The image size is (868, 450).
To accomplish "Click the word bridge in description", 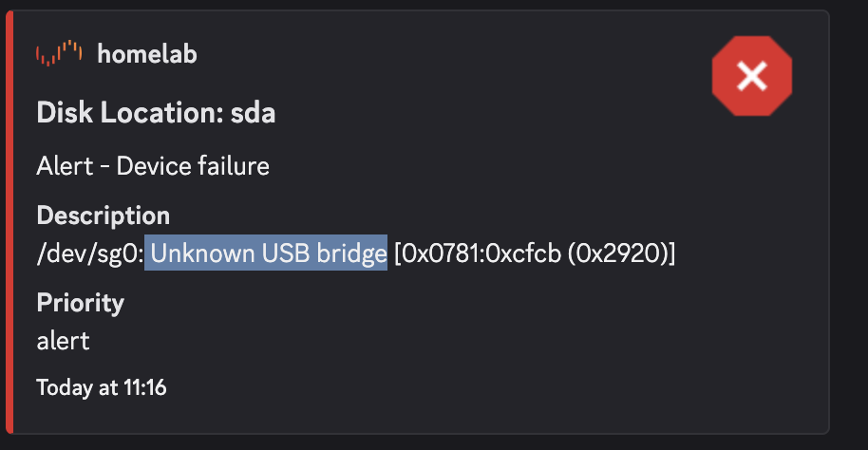I will click(351, 253).
